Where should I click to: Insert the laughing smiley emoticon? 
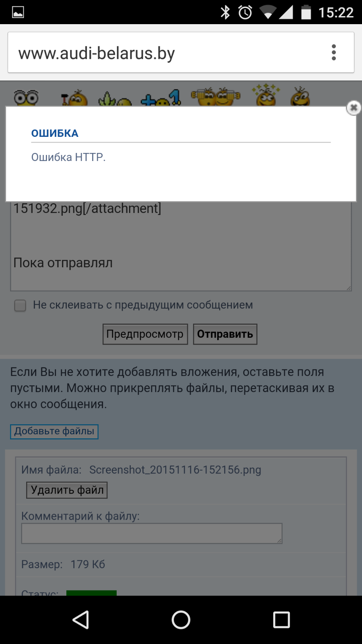(x=300, y=96)
